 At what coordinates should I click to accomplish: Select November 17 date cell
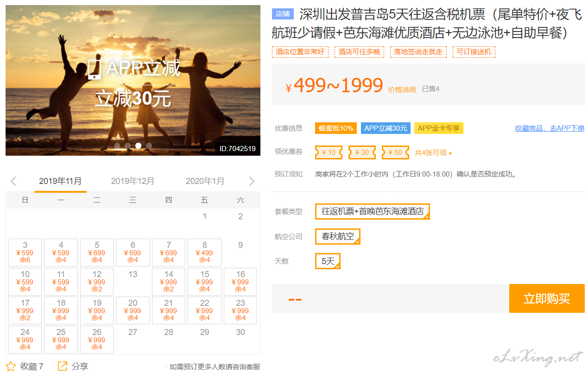(25, 310)
